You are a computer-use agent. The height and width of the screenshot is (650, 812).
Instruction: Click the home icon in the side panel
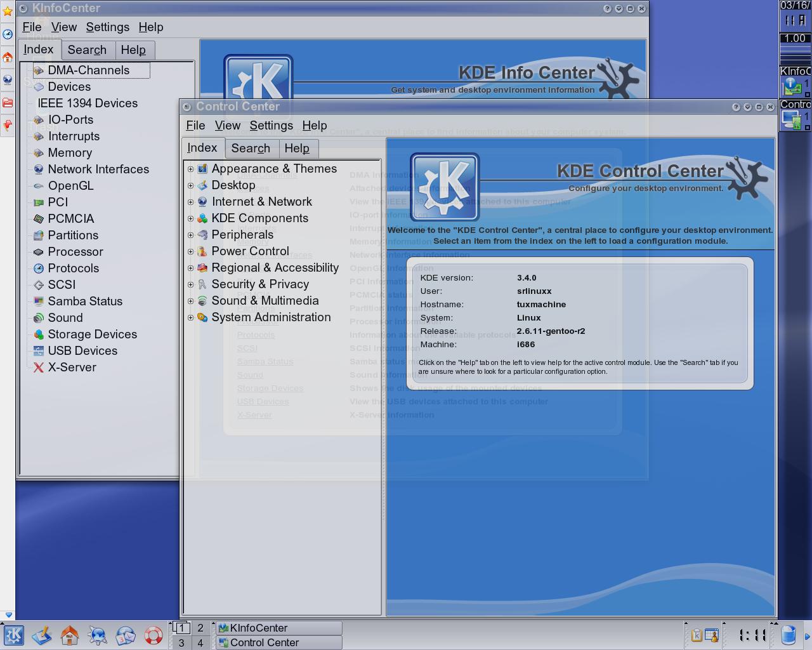(8, 57)
